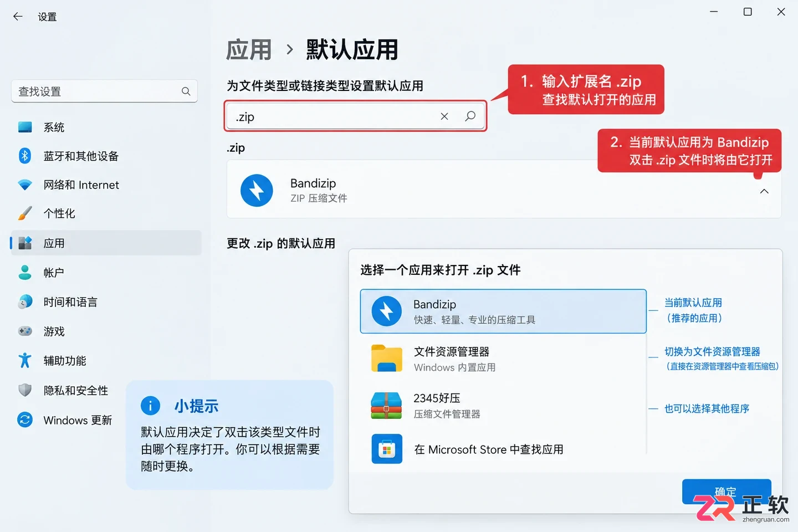Viewport: 798px width, 532px height.
Task: Click the 2345好压 archive icon
Action: coord(386,406)
